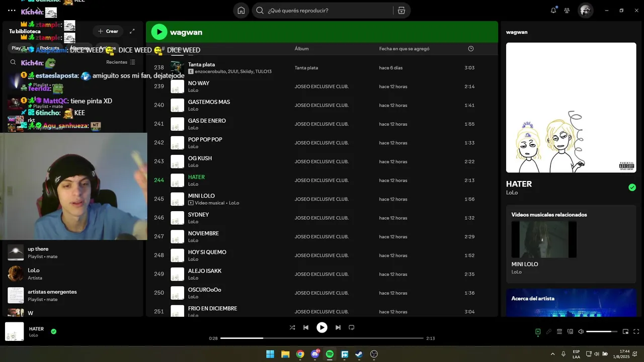Viewport: 644px width, 362px height.
Task: Open Discord from taskbar
Action: pyautogui.click(x=315, y=354)
